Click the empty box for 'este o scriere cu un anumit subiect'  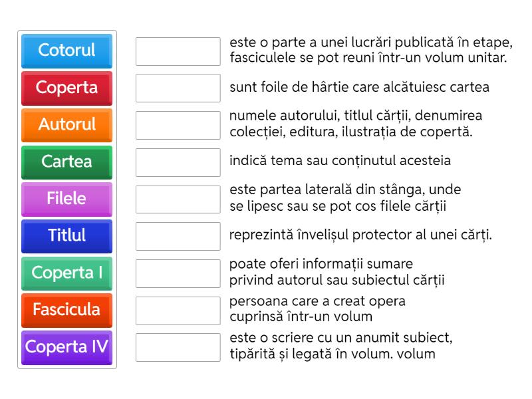178,347
